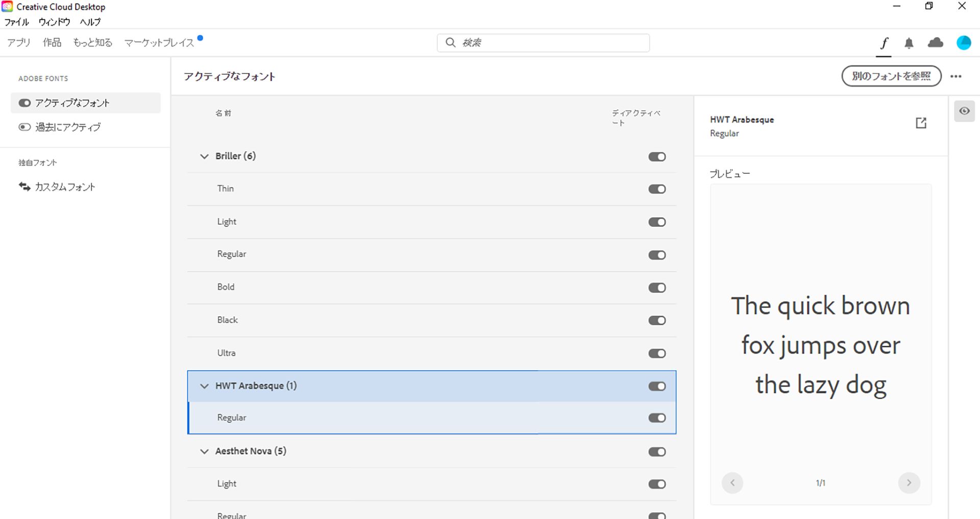Click the Creative Cloud app logo

(7, 7)
